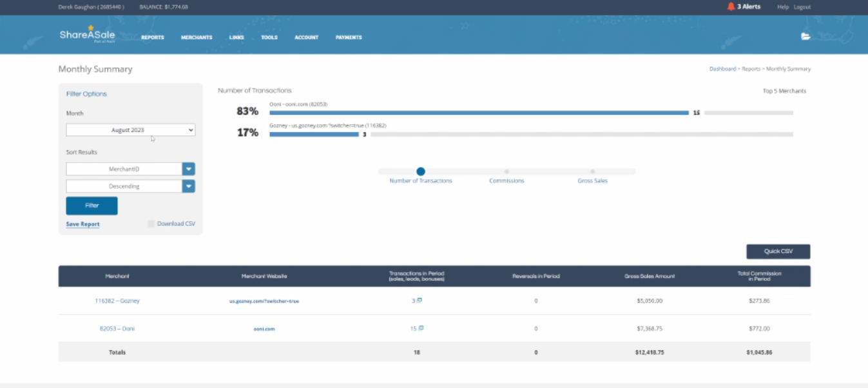
Task: Visit us.gozney.com/?switcher=true website link
Action: pos(264,301)
